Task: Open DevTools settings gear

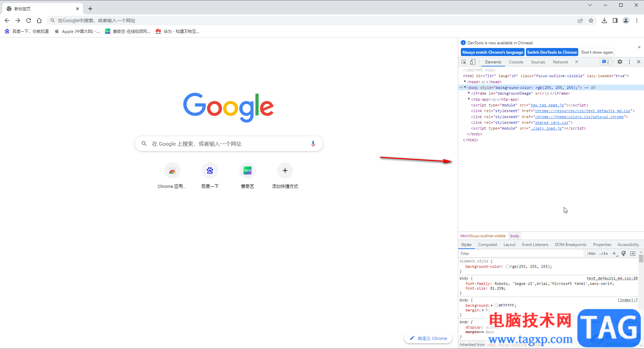Action: 620,62
